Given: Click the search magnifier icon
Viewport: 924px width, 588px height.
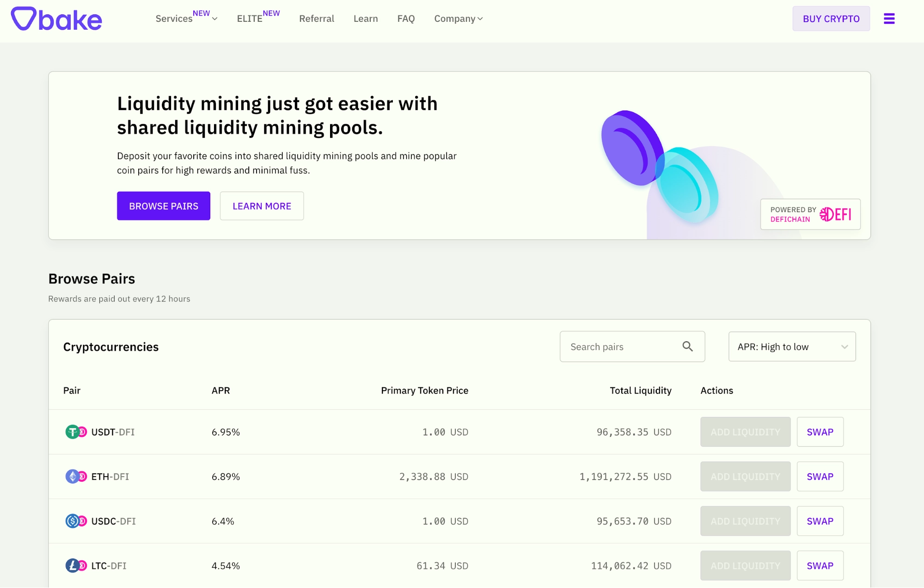Looking at the screenshot, I should [x=687, y=346].
